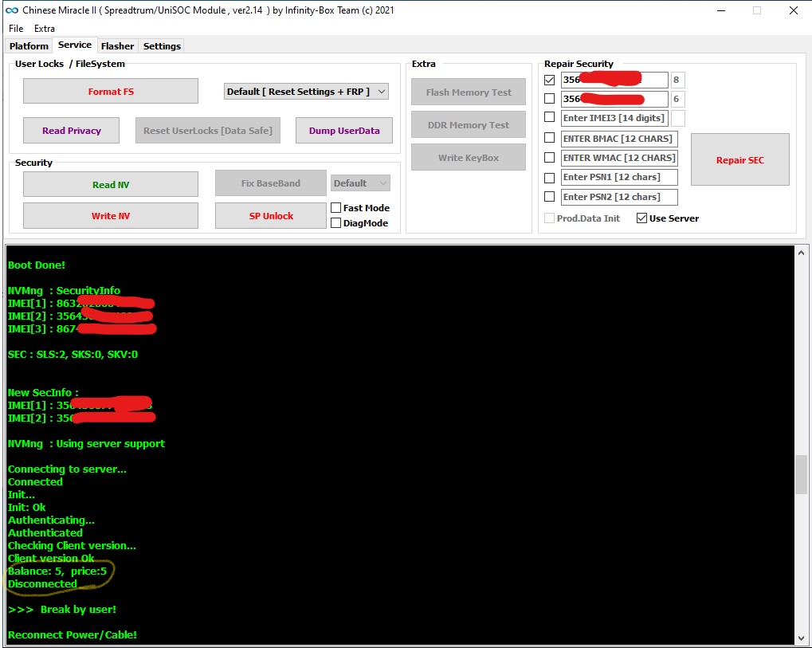
Task: Click the 'SEC : SLS:2, SKS:0, SKV:0' line
Action: point(73,355)
